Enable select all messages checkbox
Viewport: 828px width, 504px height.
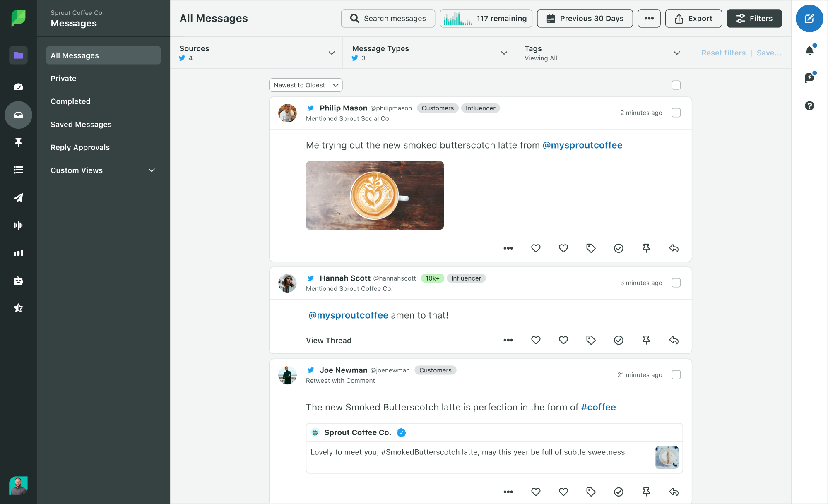676,85
